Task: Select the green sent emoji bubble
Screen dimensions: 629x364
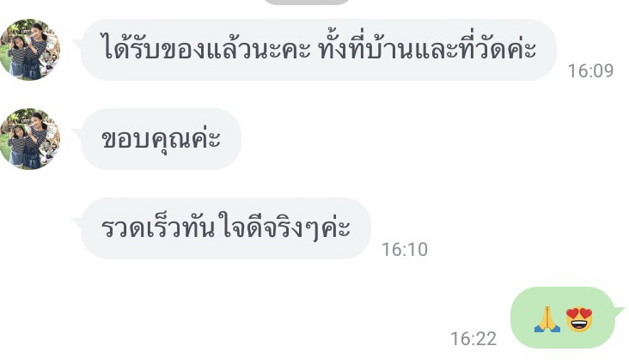Action: pos(563,318)
